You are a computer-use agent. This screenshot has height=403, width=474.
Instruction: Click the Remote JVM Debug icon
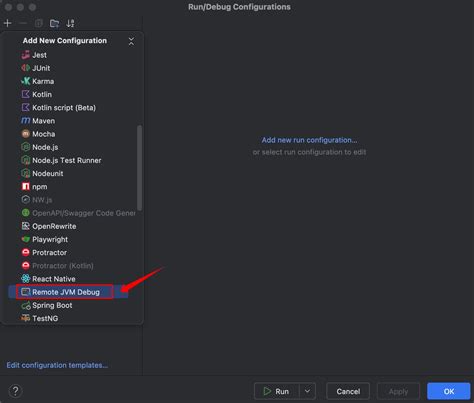point(26,292)
